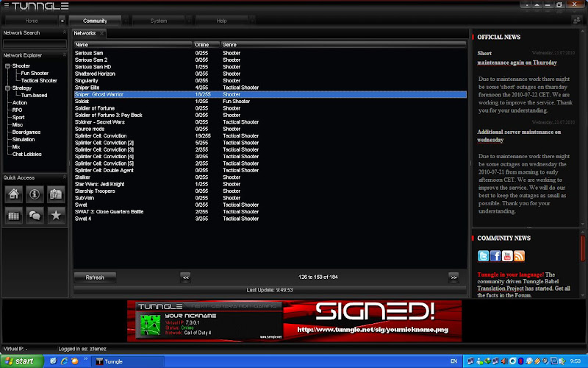The image size is (588, 368).
Task: Select the RPG category
Action: click(x=17, y=110)
